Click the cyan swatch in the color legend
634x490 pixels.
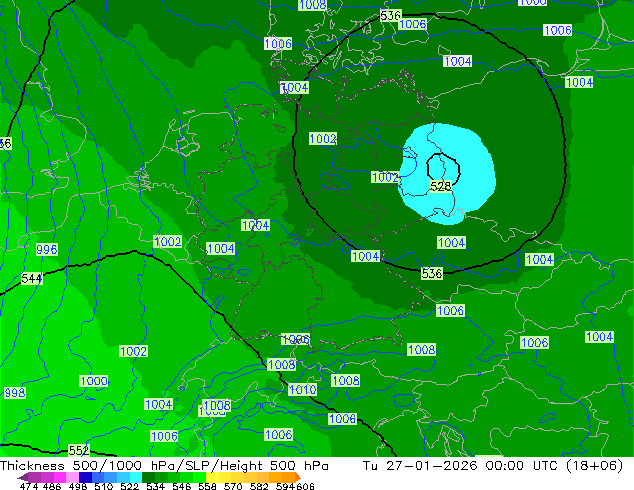click(136, 477)
